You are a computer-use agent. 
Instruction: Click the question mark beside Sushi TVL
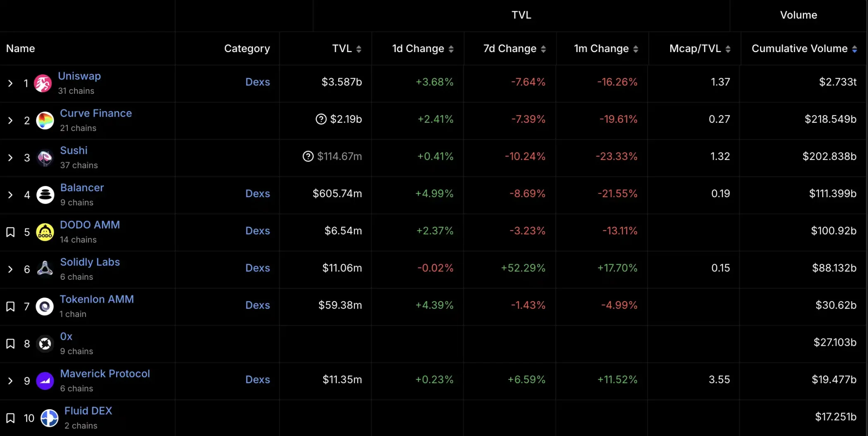[x=308, y=156]
